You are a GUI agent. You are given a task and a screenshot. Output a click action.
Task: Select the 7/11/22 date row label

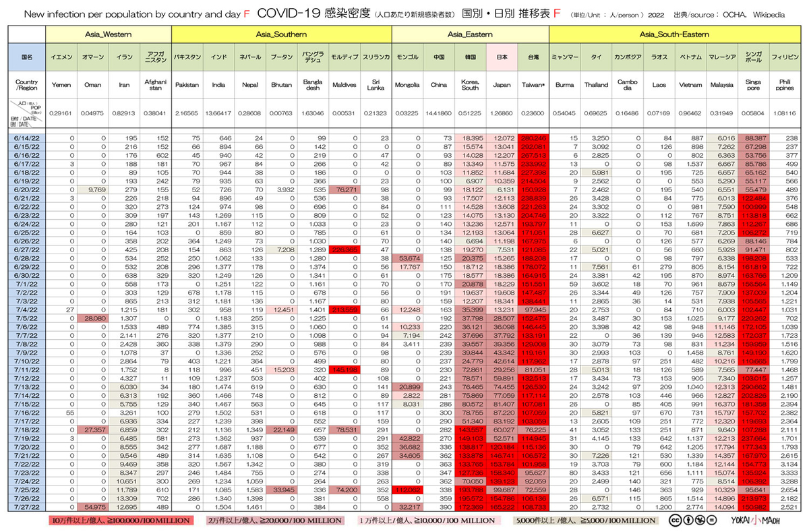click(28, 370)
